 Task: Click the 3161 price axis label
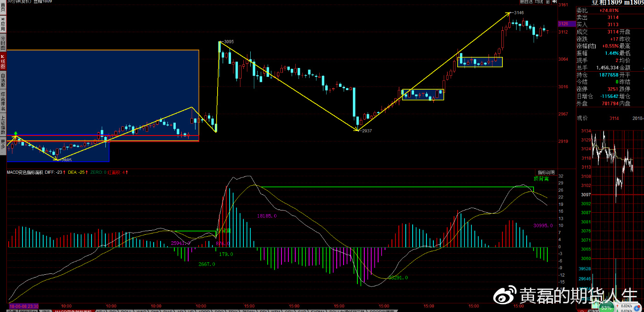563,5
